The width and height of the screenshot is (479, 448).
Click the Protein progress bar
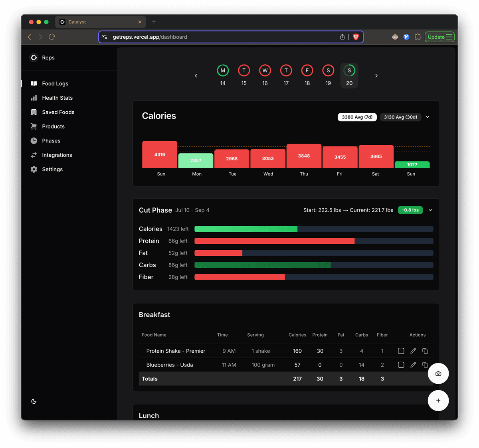pyautogui.click(x=314, y=241)
